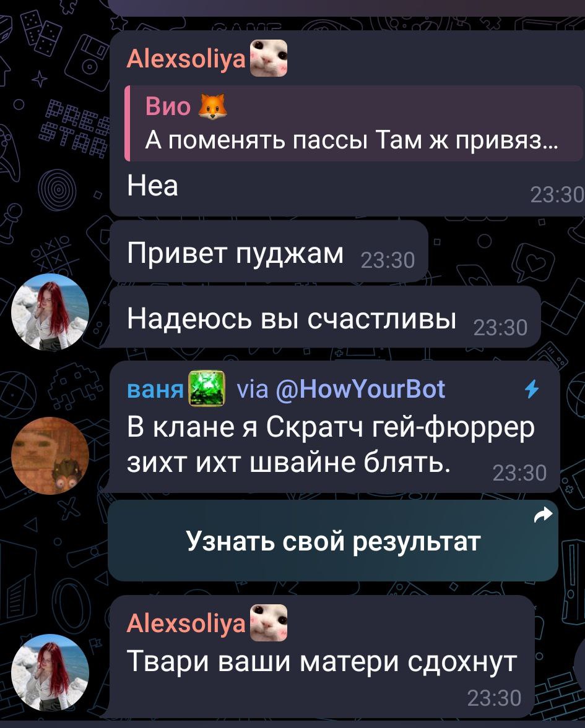Open Alexsoliya's avatar beside the last message

[50, 672]
